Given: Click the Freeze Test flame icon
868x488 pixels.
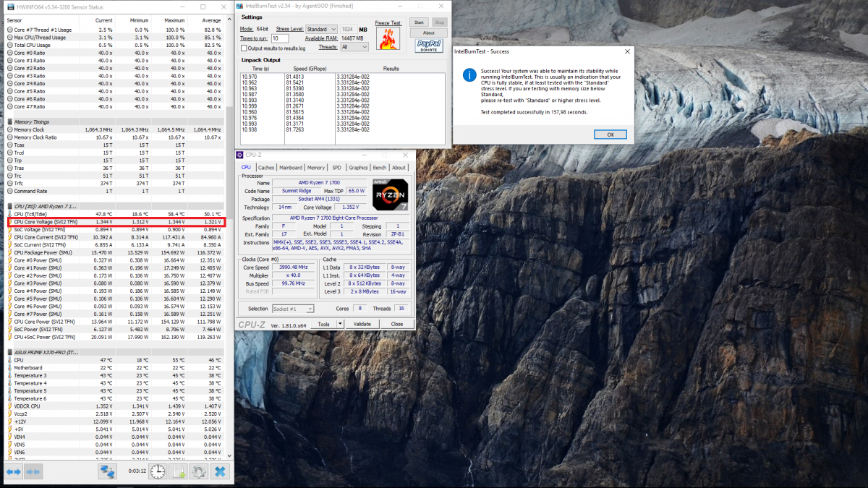Looking at the screenshot, I should [x=388, y=38].
